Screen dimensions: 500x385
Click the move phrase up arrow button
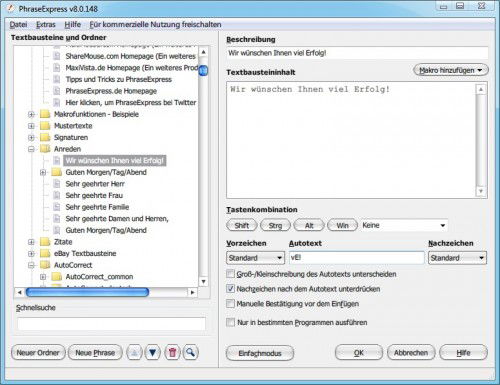pyautogui.click(x=134, y=352)
